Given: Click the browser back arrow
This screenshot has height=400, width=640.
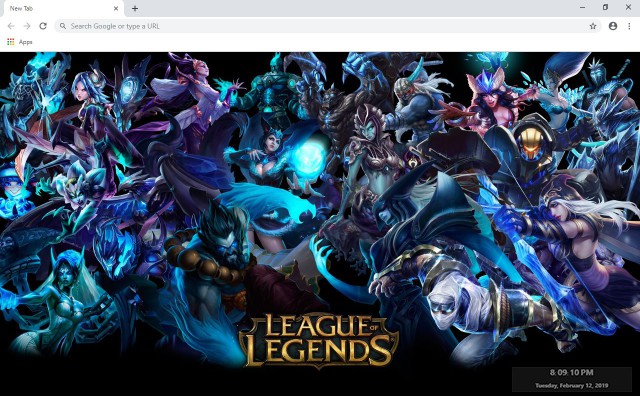Looking at the screenshot, I should 11,26.
